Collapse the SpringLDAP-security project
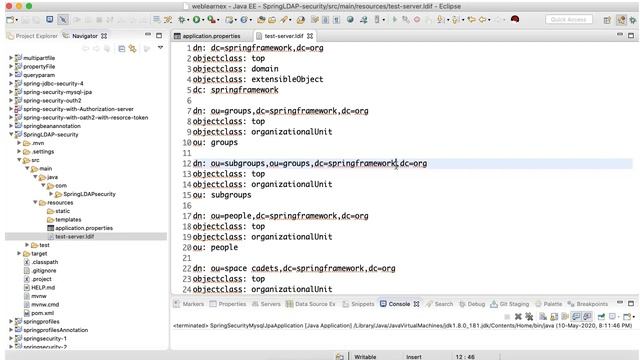The height and width of the screenshot is (360, 640). click(x=11, y=134)
